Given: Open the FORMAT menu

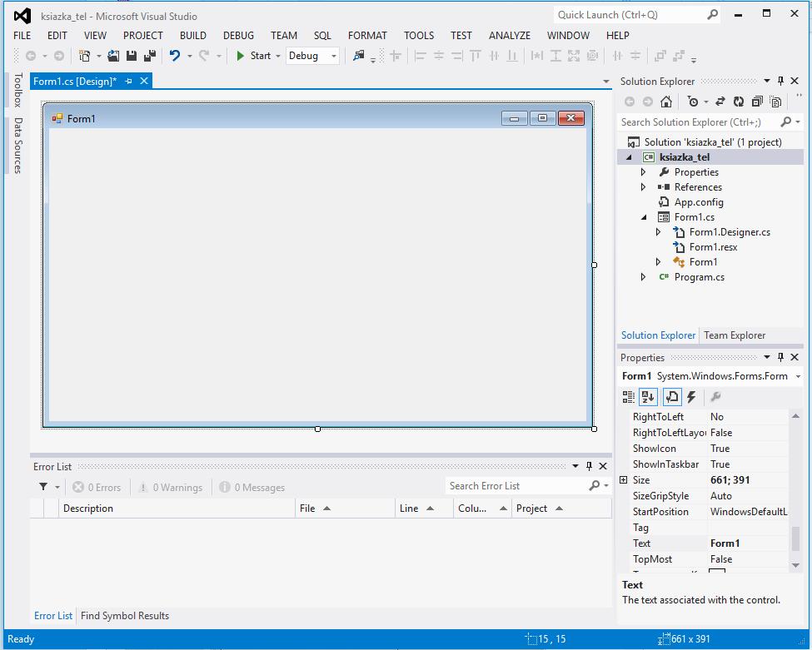Looking at the screenshot, I should [x=367, y=36].
